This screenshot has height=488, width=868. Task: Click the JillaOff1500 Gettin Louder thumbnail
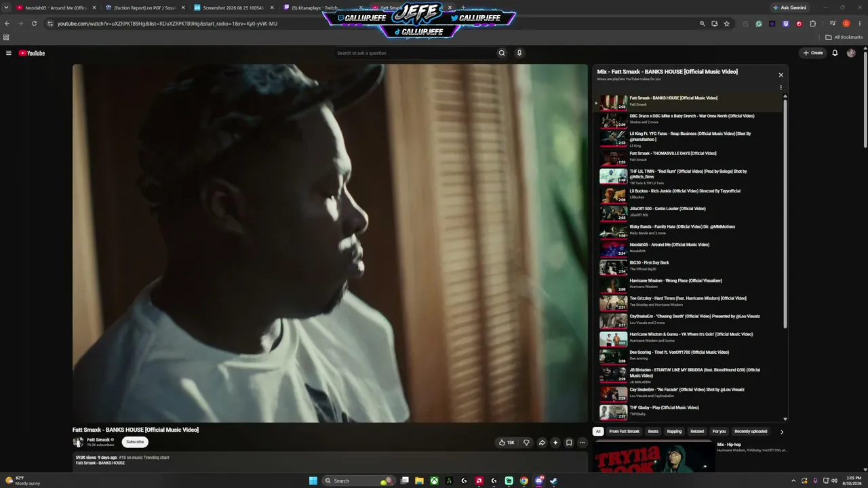click(613, 212)
